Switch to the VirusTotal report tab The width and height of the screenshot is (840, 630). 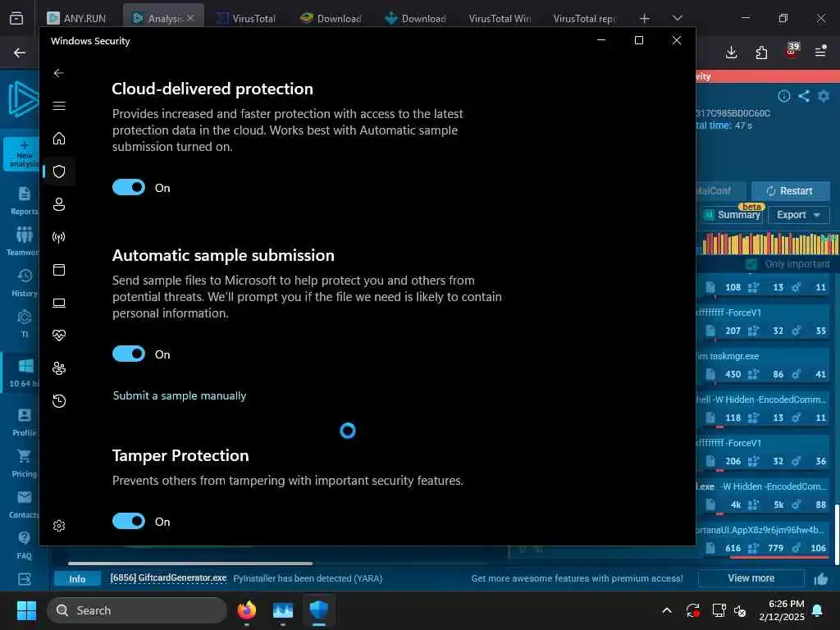(x=584, y=18)
